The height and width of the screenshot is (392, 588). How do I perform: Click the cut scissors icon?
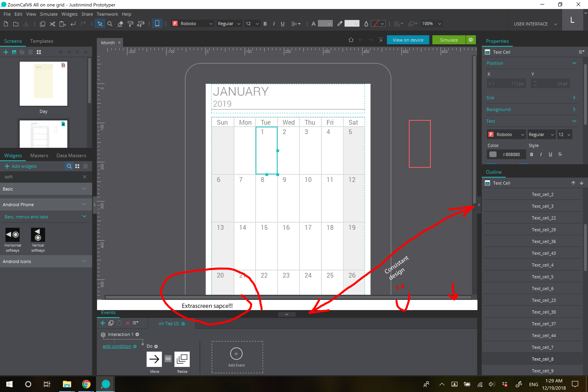[52, 24]
